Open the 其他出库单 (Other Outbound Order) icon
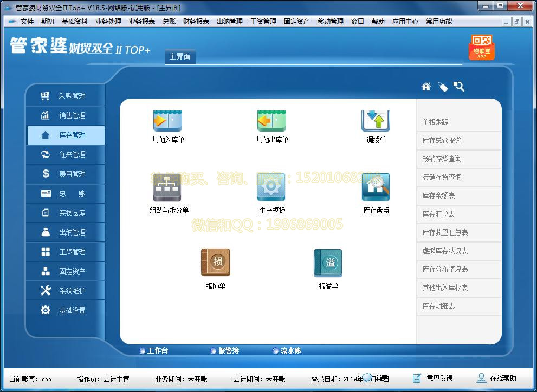 (271, 120)
